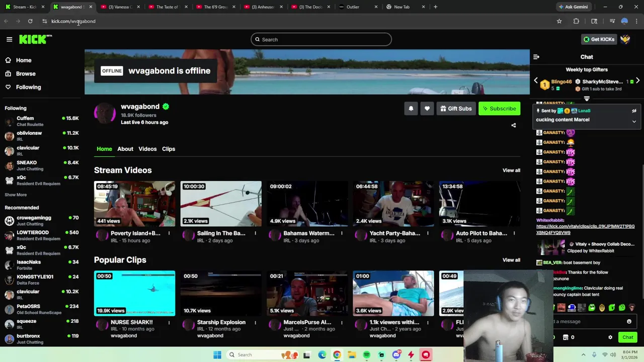Select the Clips channel tab
Screen dimensions: 644x362
click(x=169, y=149)
